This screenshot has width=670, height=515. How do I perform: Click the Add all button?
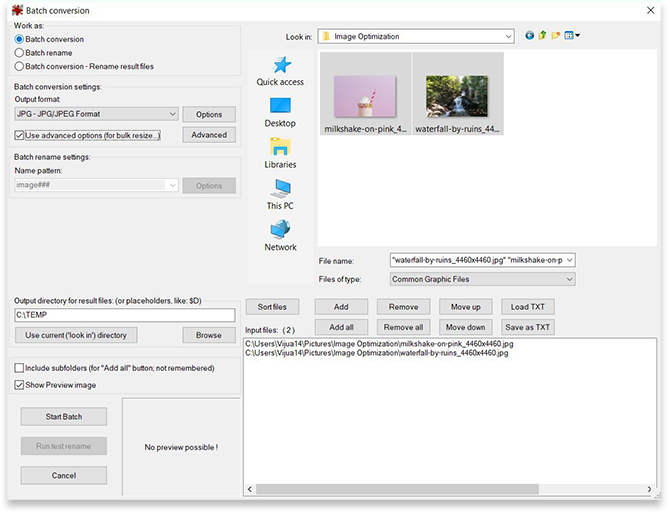(341, 327)
